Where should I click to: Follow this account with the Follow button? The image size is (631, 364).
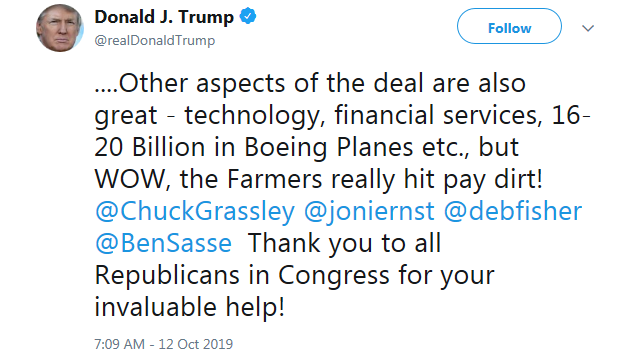pyautogui.click(x=509, y=26)
